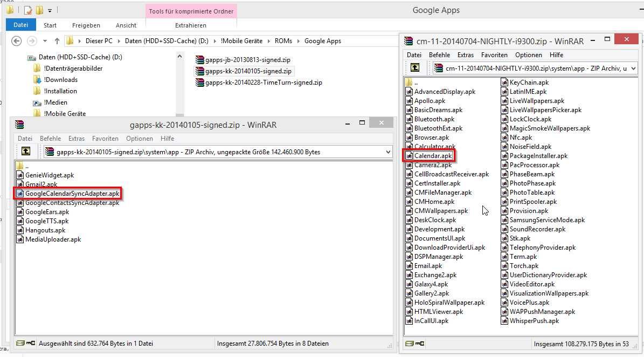Open Favoriten menu in cm-11 WinRAR window
The image size is (644, 357).
[x=494, y=54]
